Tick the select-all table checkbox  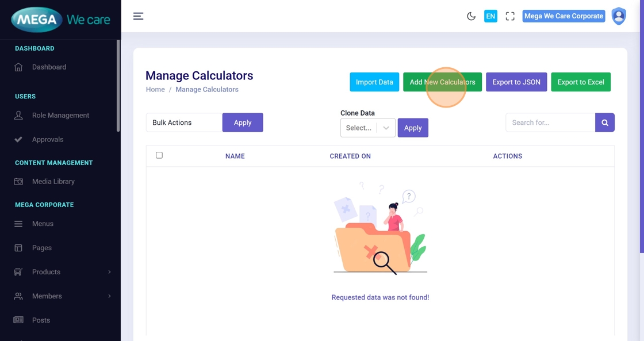coord(159,155)
